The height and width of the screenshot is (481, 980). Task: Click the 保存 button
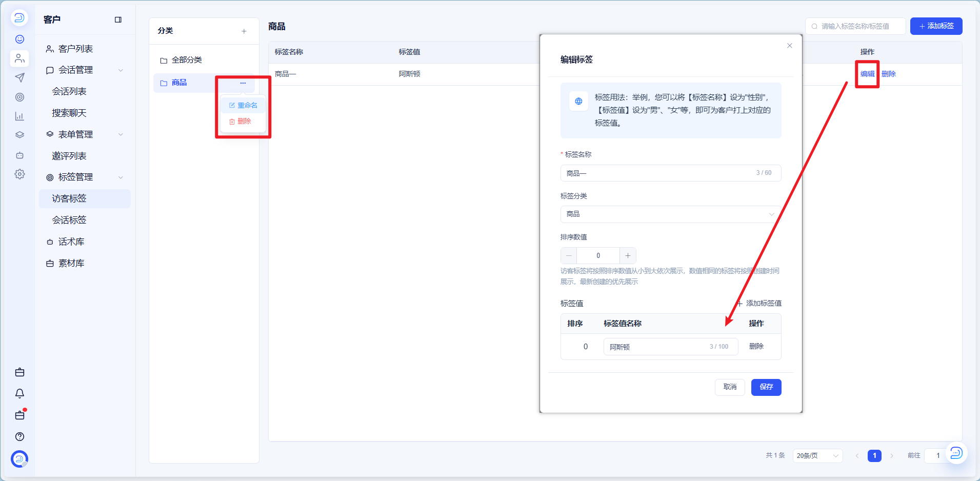click(x=766, y=387)
